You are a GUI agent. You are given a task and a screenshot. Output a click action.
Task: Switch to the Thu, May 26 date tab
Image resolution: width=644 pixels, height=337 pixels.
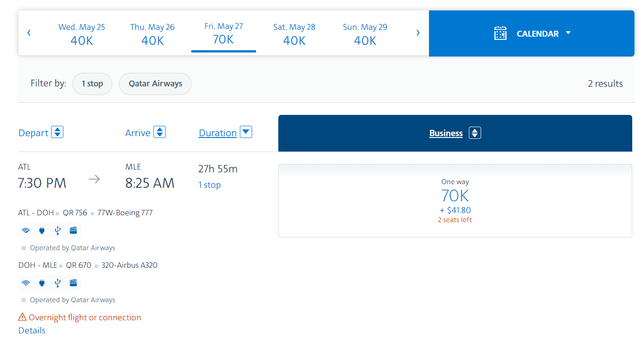[x=153, y=33]
